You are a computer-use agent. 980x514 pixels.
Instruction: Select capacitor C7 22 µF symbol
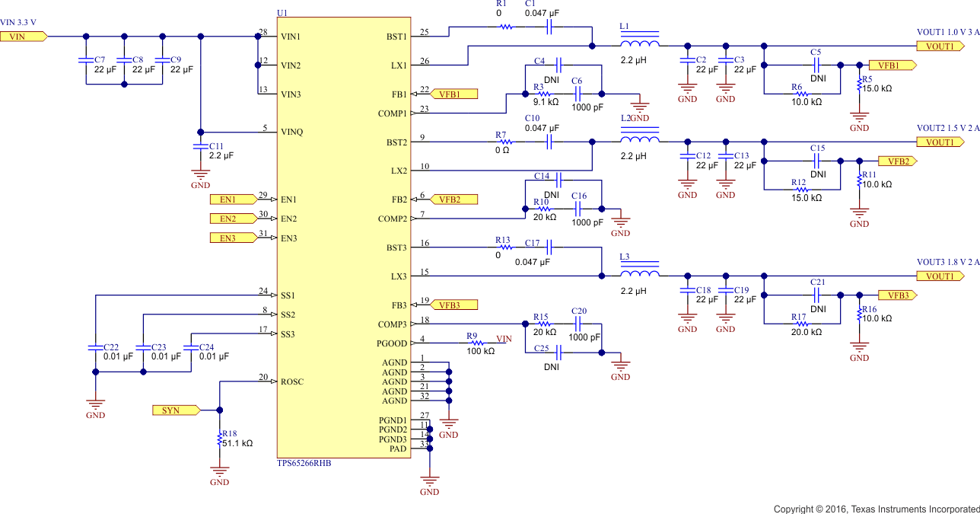coord(86,59)
